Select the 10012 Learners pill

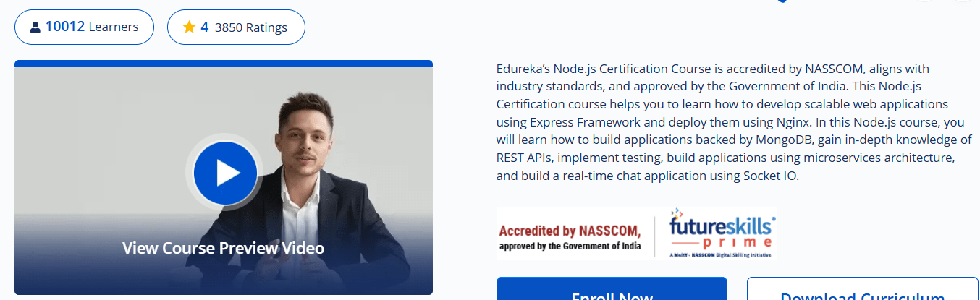coord(84,27)
